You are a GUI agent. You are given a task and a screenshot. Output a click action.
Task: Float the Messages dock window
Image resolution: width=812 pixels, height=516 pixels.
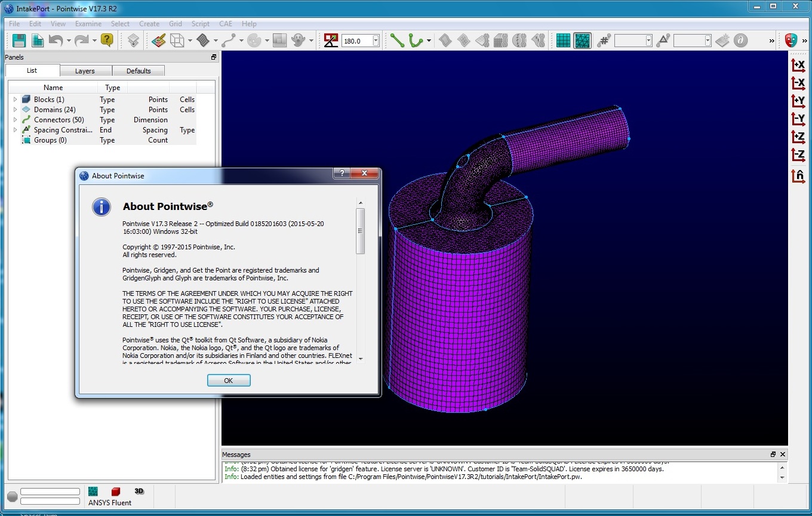(x=773, y=455)
